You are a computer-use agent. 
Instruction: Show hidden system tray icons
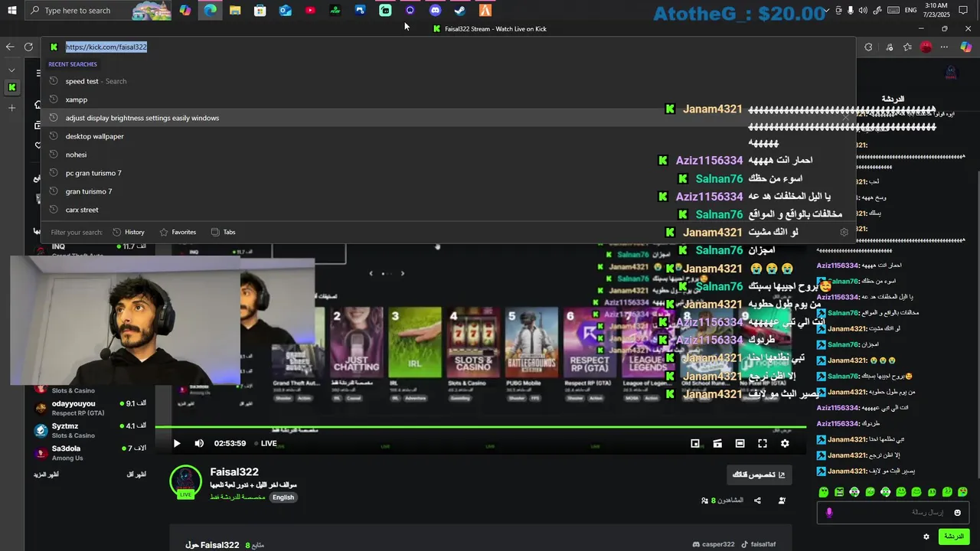[x=826, y=10]
